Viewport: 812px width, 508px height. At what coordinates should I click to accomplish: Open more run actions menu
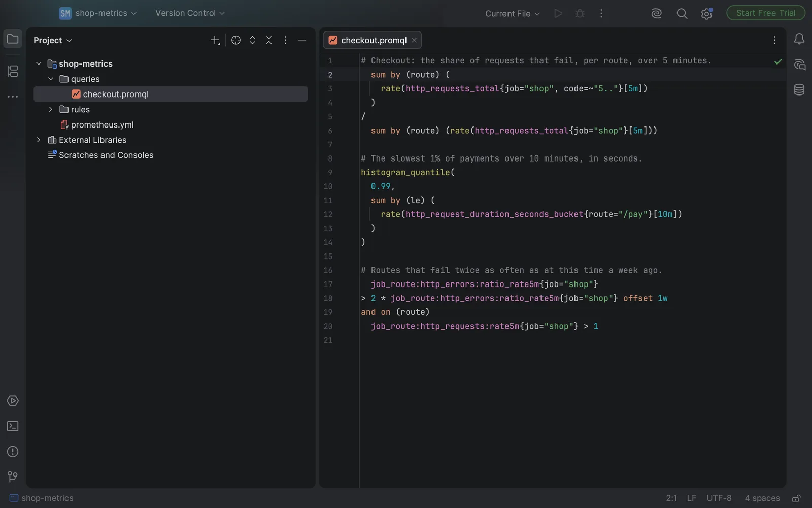tap(601, 14)
